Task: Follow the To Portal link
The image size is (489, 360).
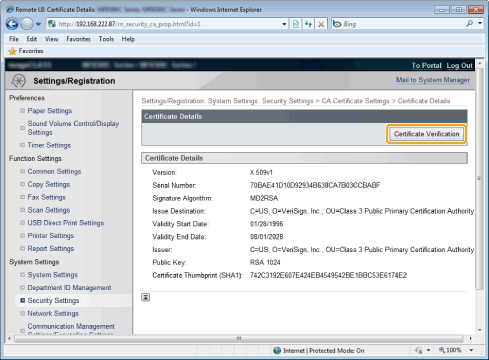Action: [x=426, y=65]
